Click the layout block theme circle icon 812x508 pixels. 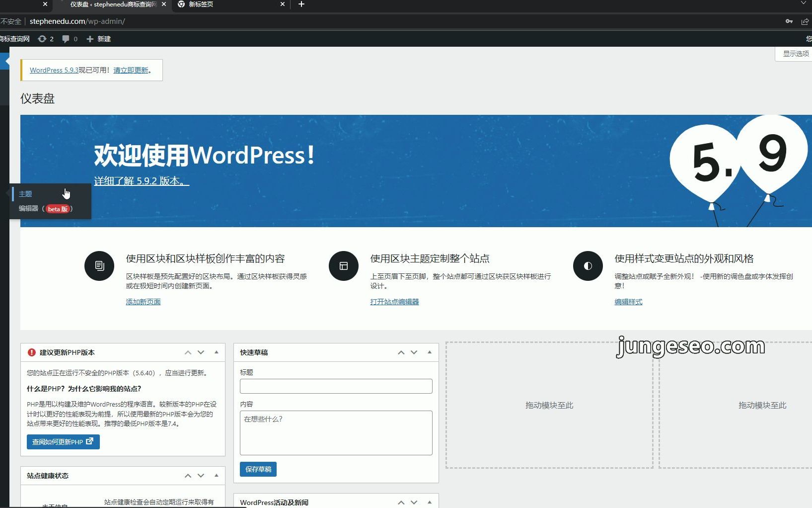[x=344, y=266]
